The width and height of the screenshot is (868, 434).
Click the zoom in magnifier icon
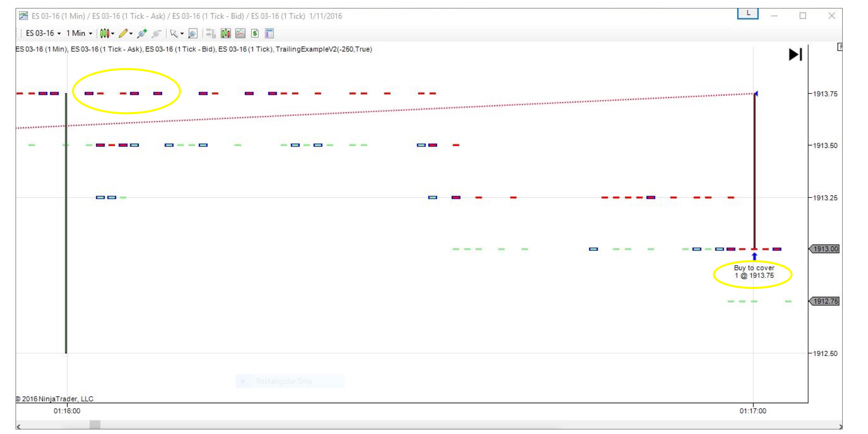[x=142, y=33]
